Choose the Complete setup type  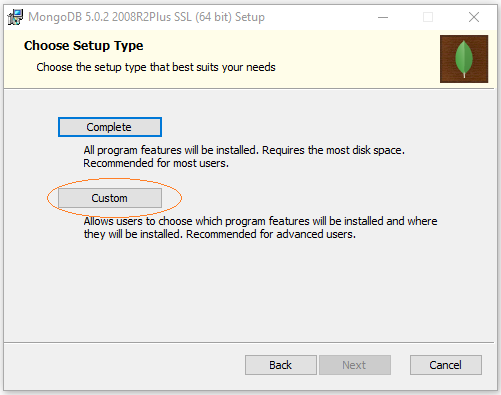(110, 127)
